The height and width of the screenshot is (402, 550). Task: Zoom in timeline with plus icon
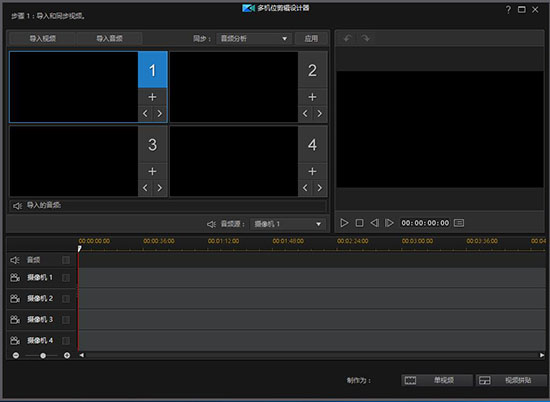[67, 355]
